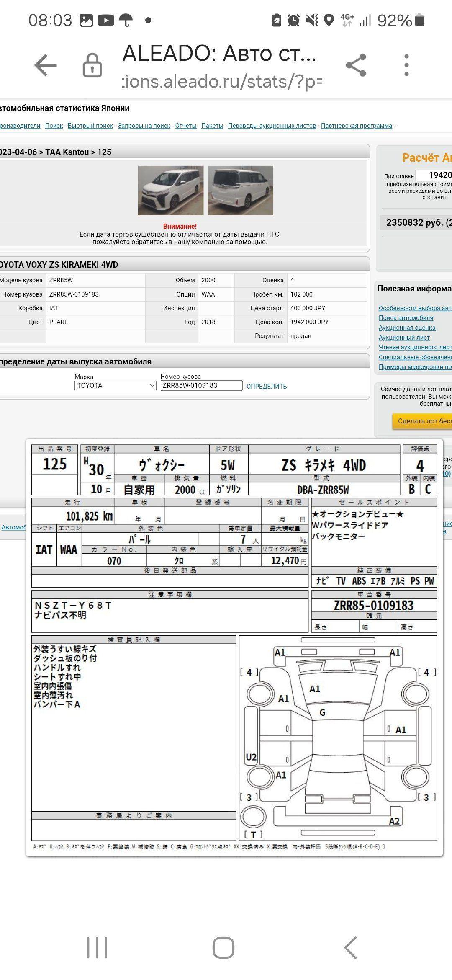Select the result value продан

pyautogui.click(x=300, y=336)
